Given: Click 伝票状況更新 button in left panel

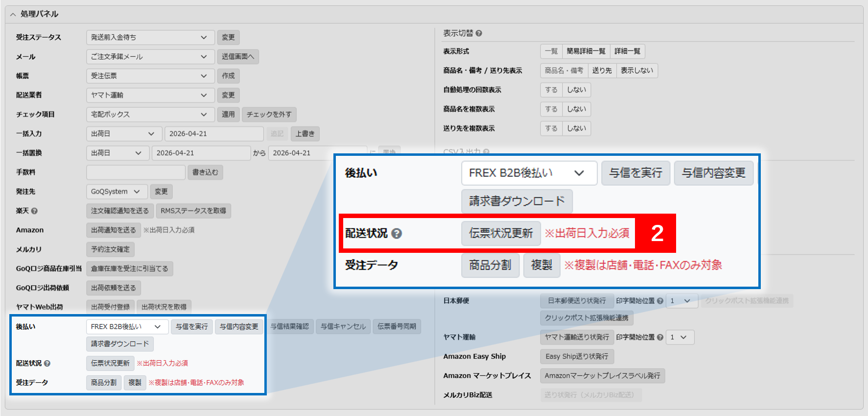Looking at the screenshot, I should (110, 363).
